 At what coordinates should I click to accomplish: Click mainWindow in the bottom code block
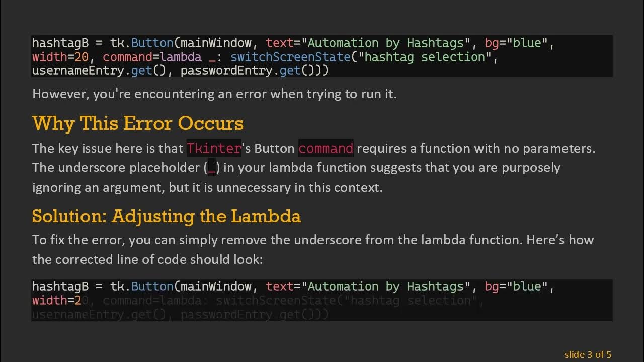pyautogui.click(x=216, y=286)
